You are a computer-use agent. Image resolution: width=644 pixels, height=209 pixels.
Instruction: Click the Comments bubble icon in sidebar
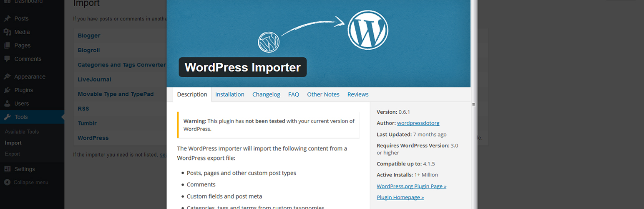point(7,59)
